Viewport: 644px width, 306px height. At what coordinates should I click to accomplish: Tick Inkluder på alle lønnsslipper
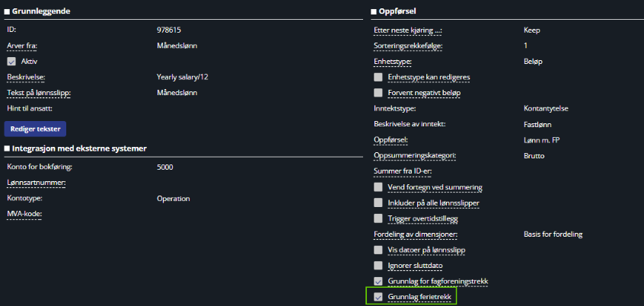point(378,203)
